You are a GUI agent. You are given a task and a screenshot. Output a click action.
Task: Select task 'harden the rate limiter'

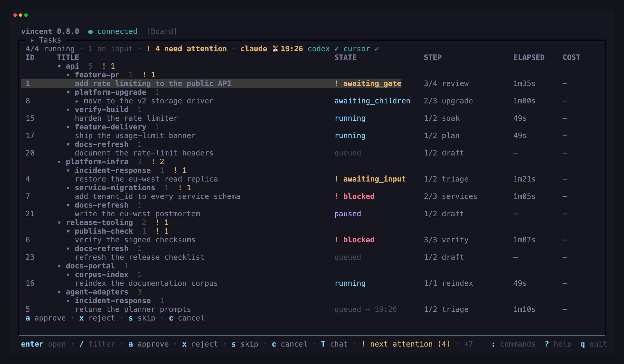126,118
